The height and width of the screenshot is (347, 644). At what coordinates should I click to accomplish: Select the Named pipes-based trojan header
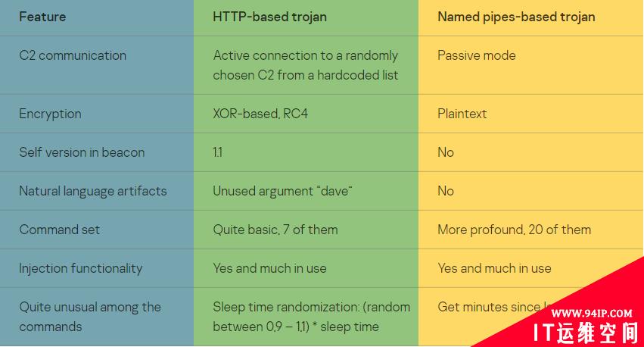click(516, 17)
